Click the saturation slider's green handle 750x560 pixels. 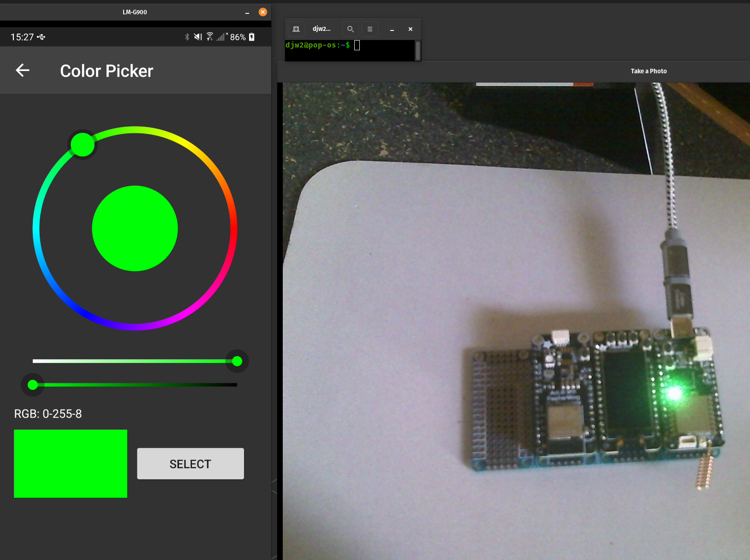pyautogui.click(x=237, y=361)
